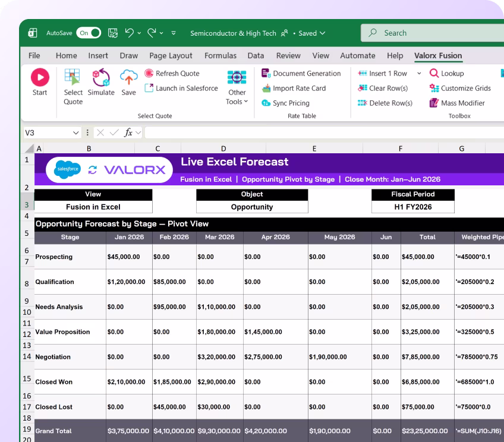Select the Prospecting Jan 2026 $45,000.00 cell
This screenshot has height=442, width=504.
click(x=129, y=257)
